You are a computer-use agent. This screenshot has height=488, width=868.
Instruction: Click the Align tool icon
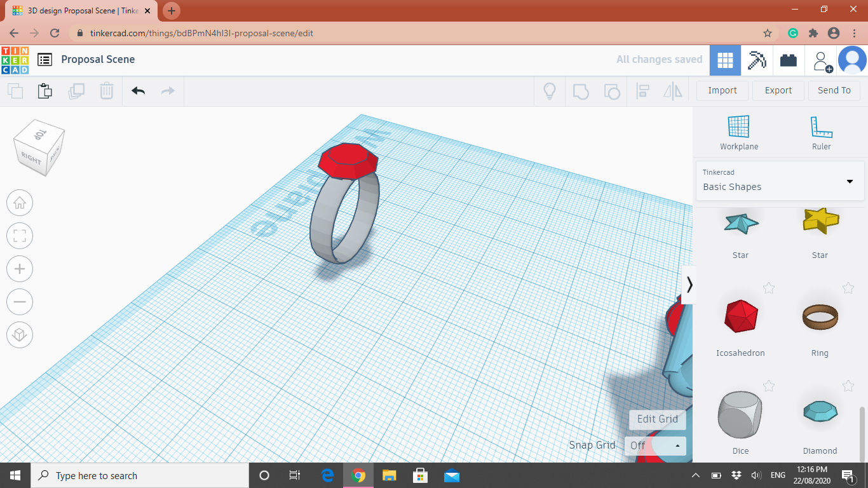[642, 91]
